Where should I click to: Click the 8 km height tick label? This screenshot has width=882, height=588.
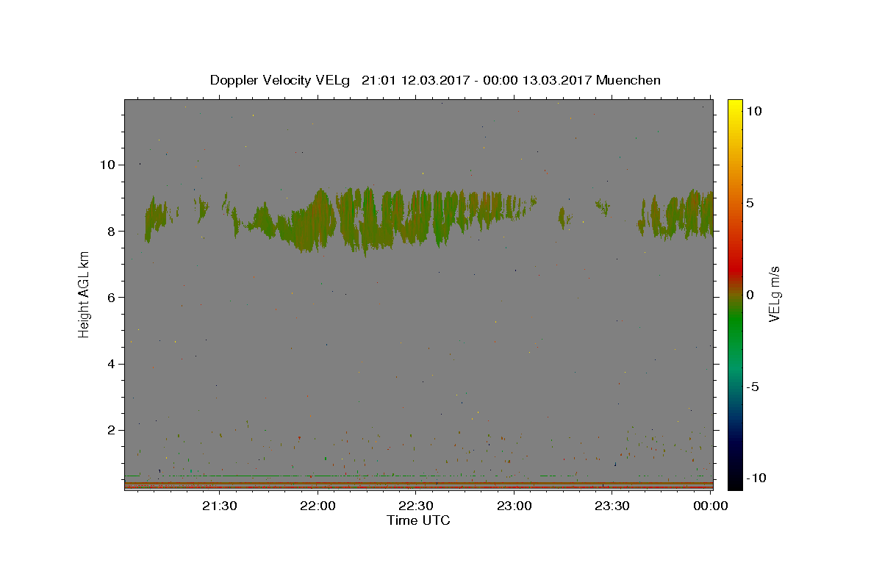(111, 231)
